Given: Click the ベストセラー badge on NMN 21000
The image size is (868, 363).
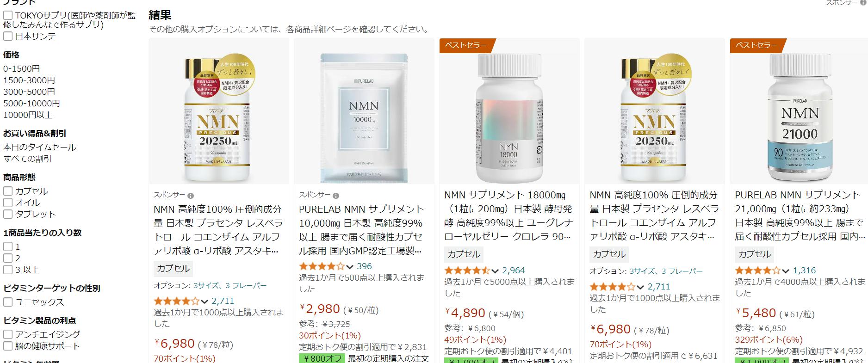Looking at the screenshot, I should pos(757,45).
